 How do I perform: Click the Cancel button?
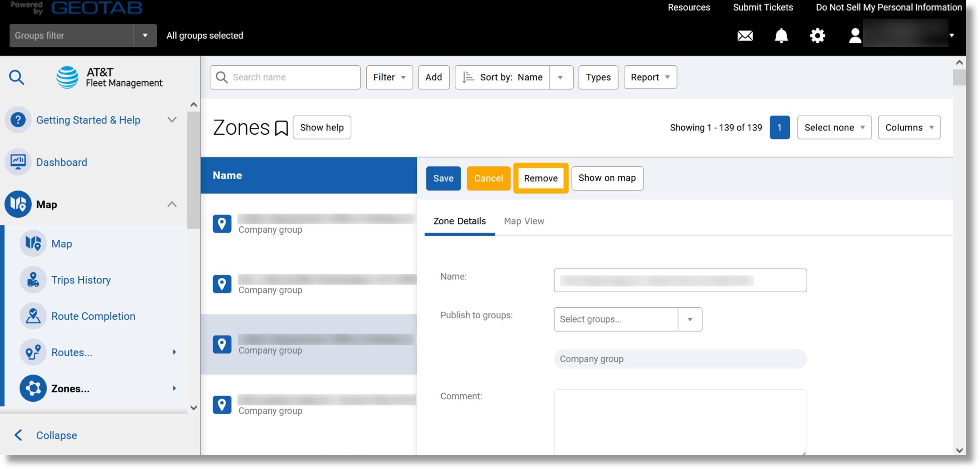488,178
